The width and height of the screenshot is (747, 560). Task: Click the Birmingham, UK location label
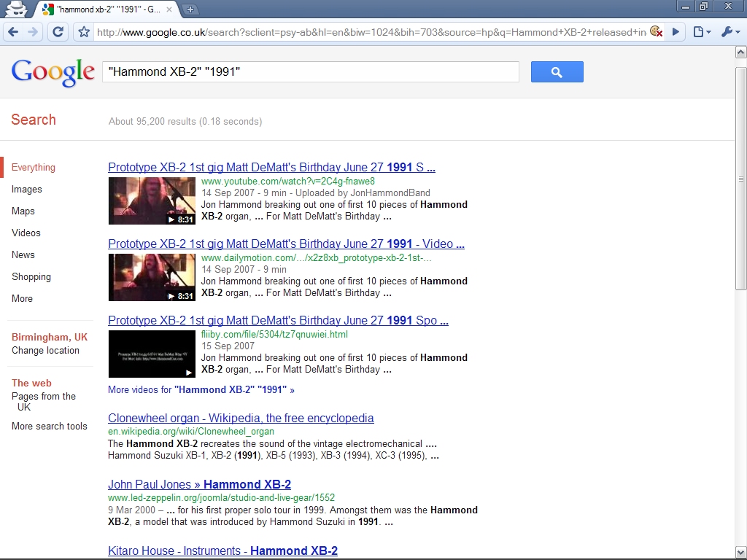(50, 337)
